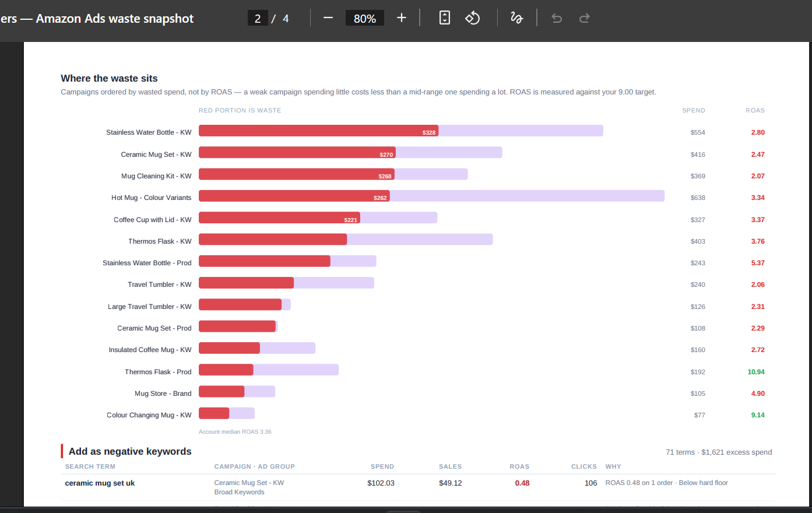The height and width of the screenshot is (513, 812).
Task: Rotate the document counterclockwise
Action: (x=472, y=18)
